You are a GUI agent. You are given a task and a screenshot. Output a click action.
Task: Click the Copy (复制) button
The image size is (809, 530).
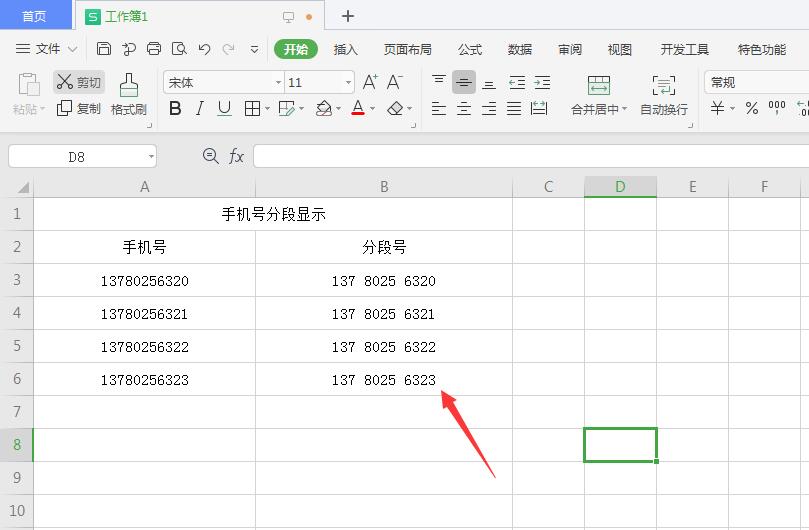point(78,108)
